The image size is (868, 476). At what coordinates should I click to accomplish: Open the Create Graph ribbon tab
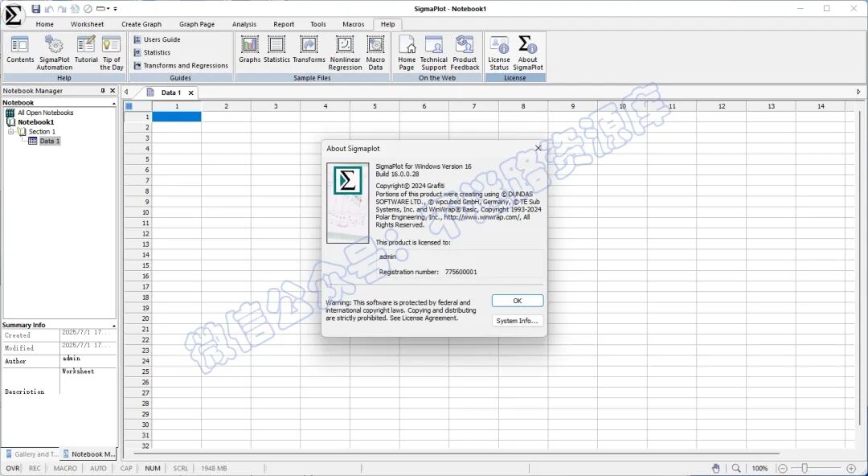pos(141,24)
